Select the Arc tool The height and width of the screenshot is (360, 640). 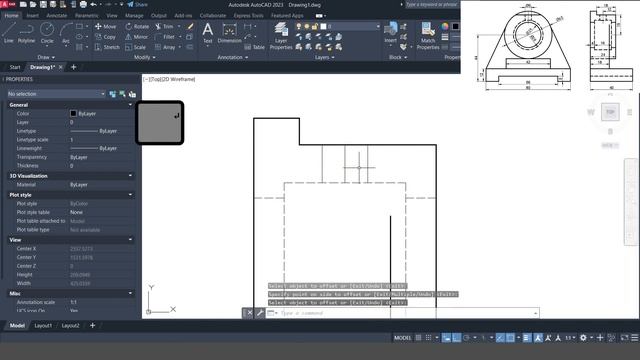[66, 33]
